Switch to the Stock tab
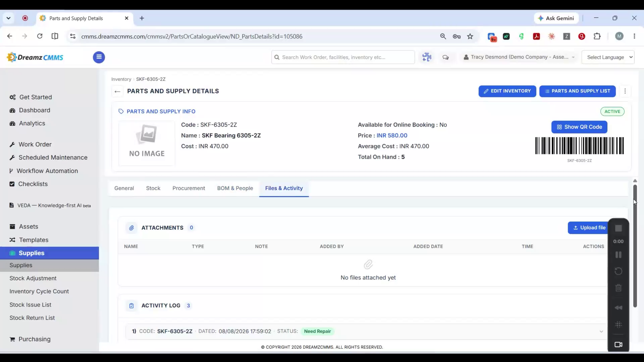This screenshot has height=362, width=644. [x=153, y=188]
